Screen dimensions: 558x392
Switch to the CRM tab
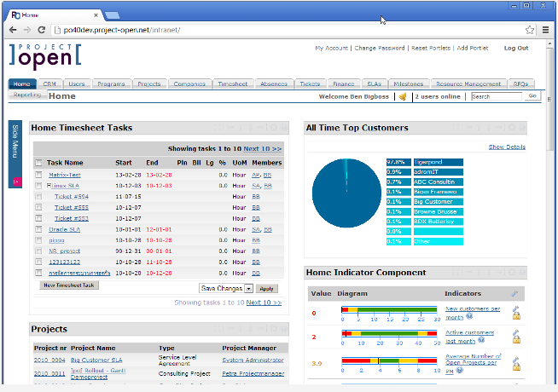coord(49,84)
